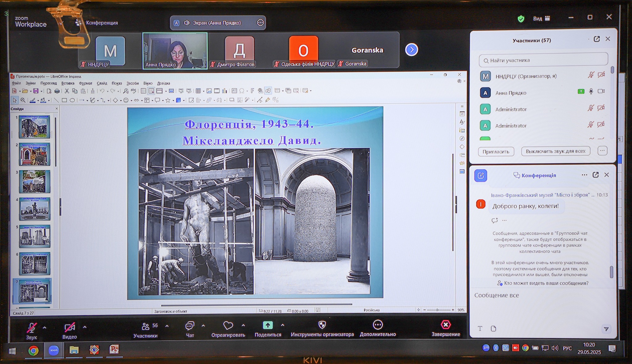
Task: Open the Файл menu in Impress
Action: tap(16, 83)
